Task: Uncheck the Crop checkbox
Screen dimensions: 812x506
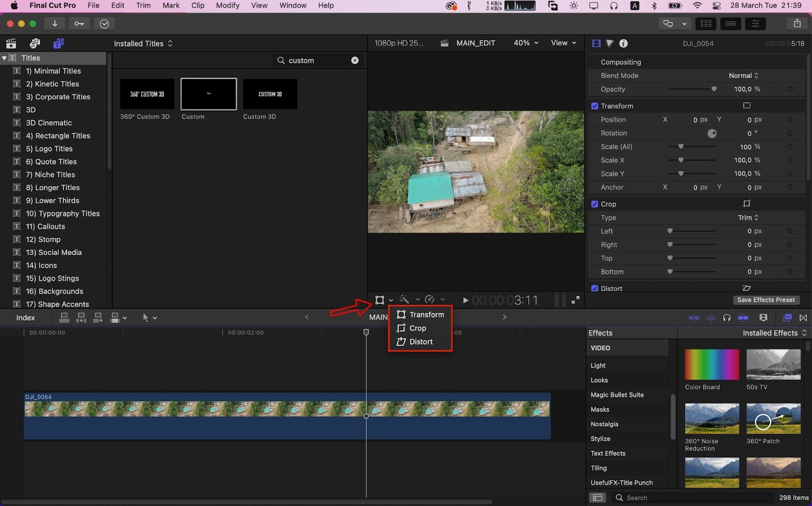Action: 595,204
